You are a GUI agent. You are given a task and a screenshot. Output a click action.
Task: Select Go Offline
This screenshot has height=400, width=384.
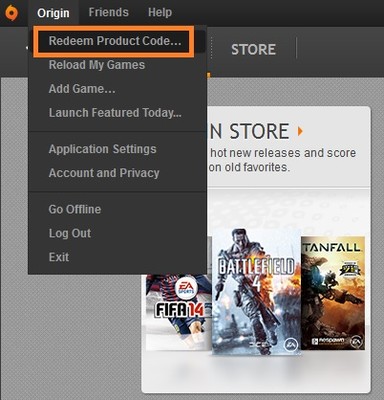tap(75, 209)
